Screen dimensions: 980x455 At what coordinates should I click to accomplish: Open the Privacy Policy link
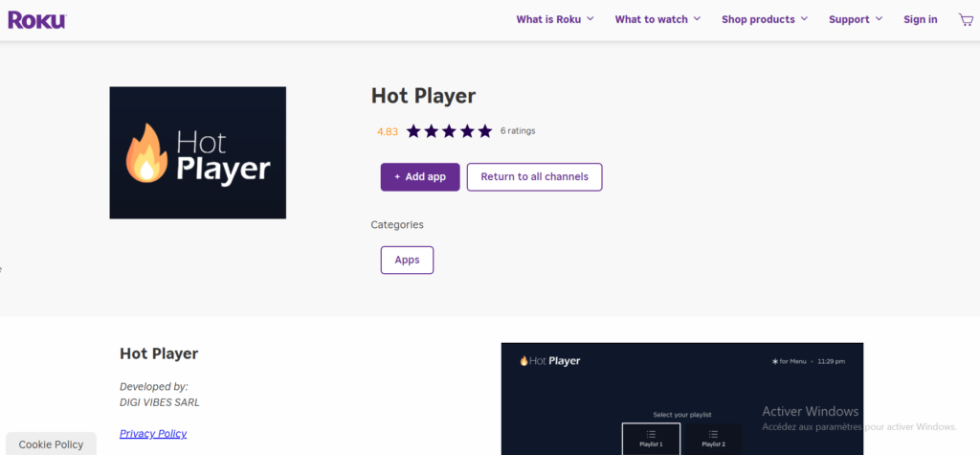click(153, 433)
